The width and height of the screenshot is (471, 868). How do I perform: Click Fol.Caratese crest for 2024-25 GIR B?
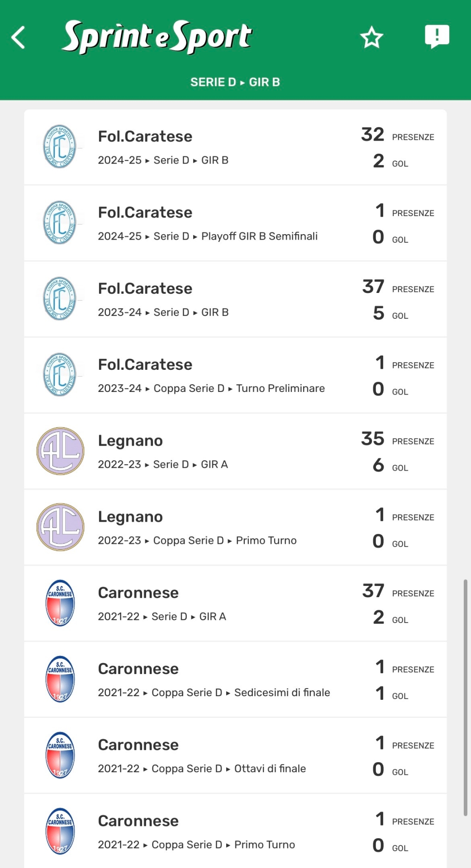(x=60, y=147)
